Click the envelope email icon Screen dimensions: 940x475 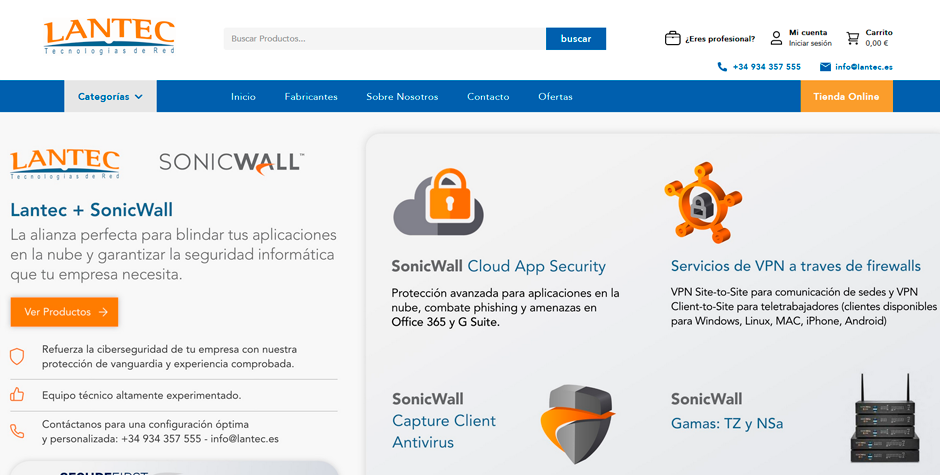pos(825,67)
